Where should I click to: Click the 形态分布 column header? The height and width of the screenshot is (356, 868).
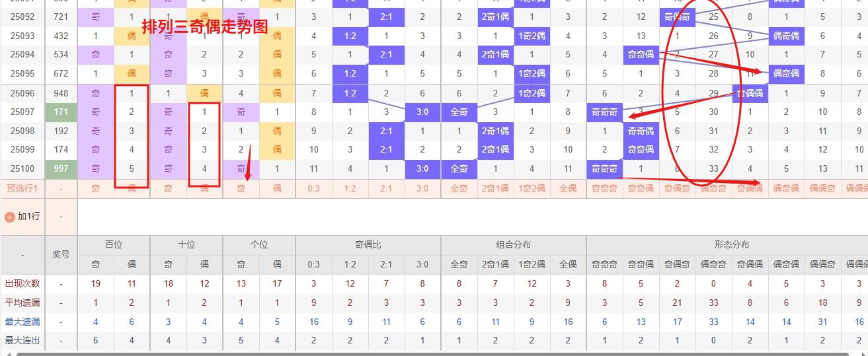point(731,244)
